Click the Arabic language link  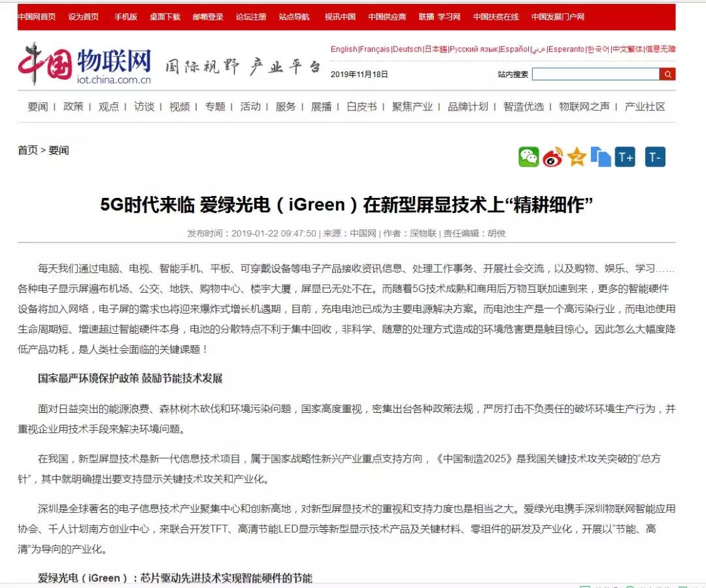[x=539, y=49]
